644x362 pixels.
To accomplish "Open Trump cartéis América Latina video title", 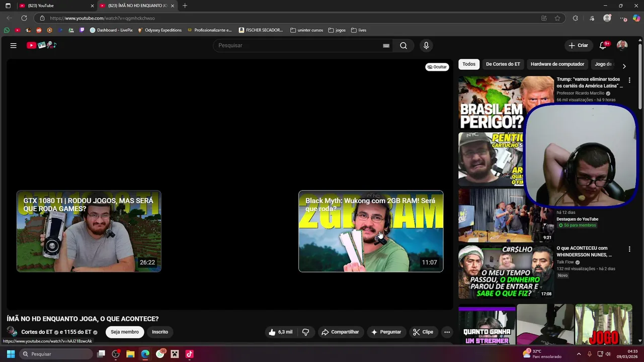I will [x=590, y=82].
